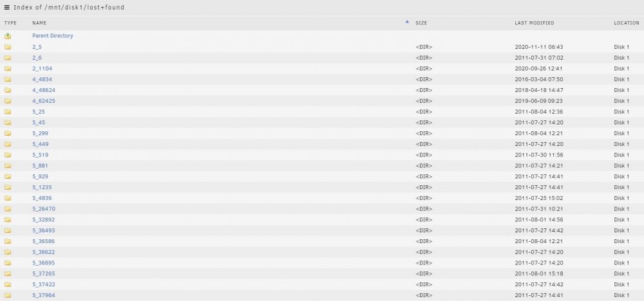Open the 5_4836 directory link
Screen dimensions: 644x301
42,198
